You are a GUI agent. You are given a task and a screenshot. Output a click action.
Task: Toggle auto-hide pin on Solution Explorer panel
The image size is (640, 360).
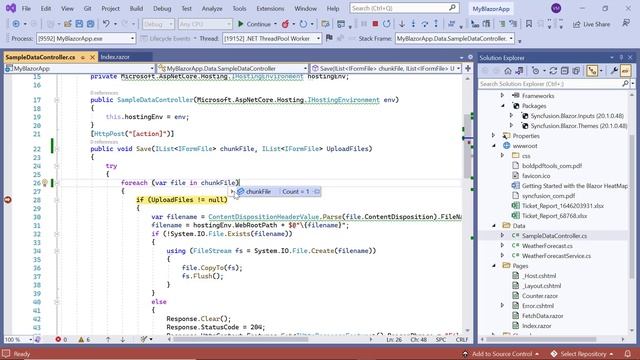coord(621,58)
